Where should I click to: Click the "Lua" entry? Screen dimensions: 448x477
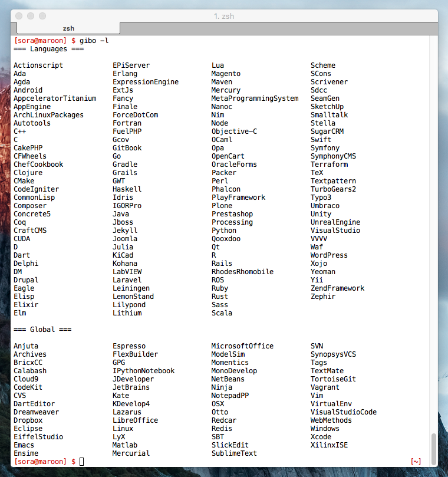[x=218, y=65]
